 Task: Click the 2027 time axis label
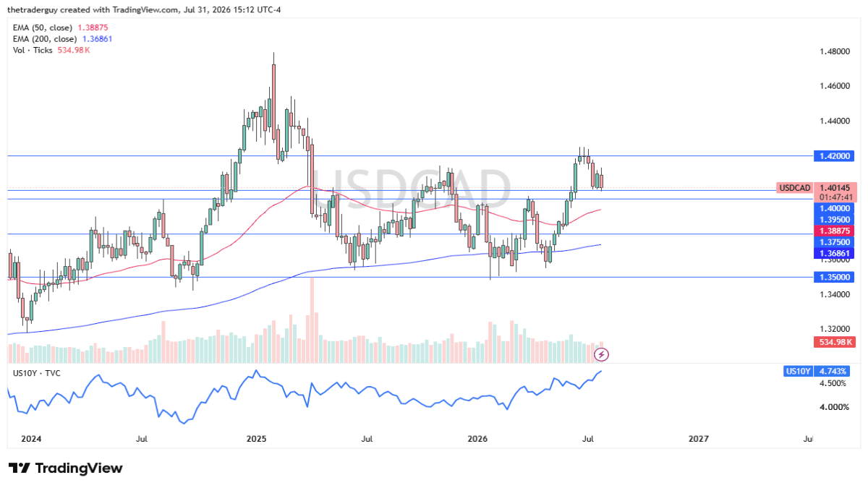pyautogui.click(x=699, y=439)
